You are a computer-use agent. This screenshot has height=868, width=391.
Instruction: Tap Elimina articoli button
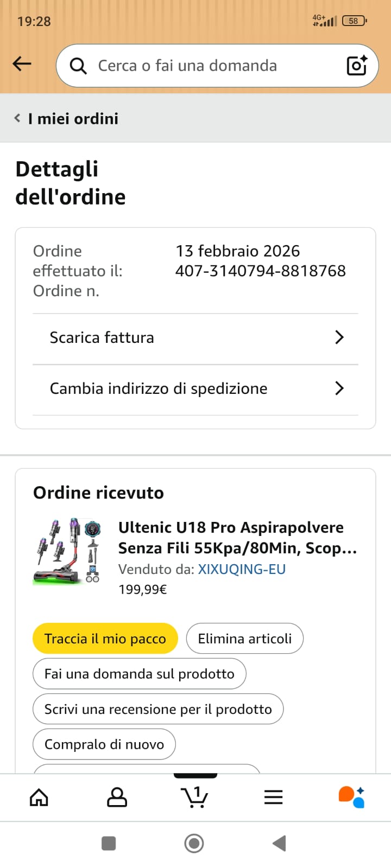(245, 639)
